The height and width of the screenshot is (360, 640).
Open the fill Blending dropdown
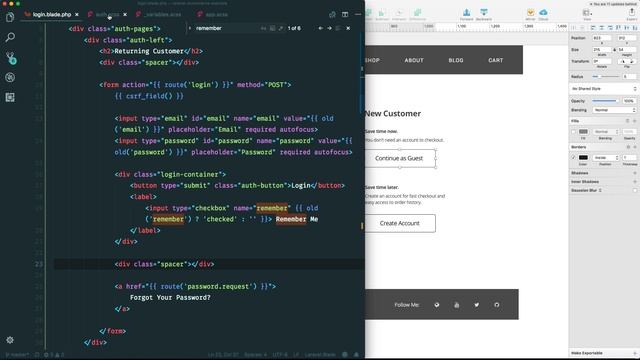click(x=606, y=131)
